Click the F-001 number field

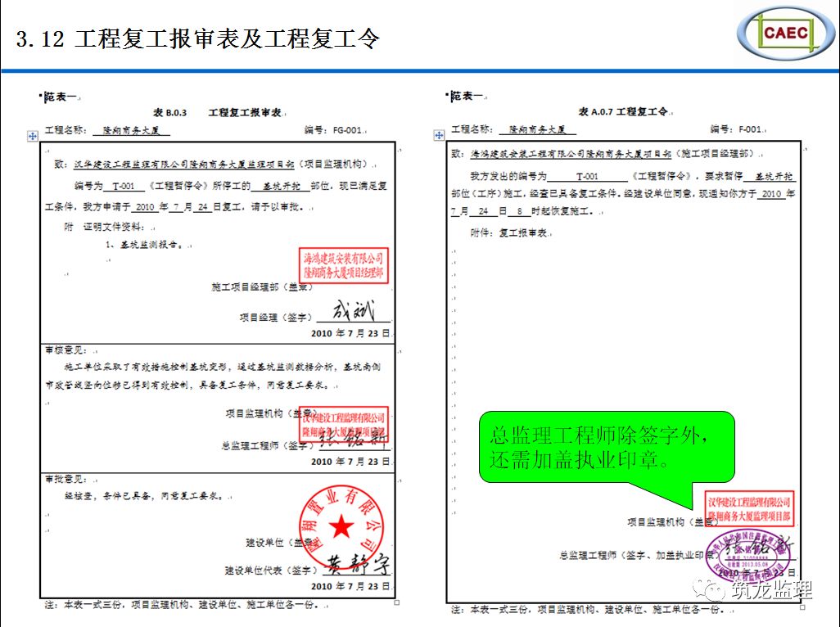coord(749,129)
